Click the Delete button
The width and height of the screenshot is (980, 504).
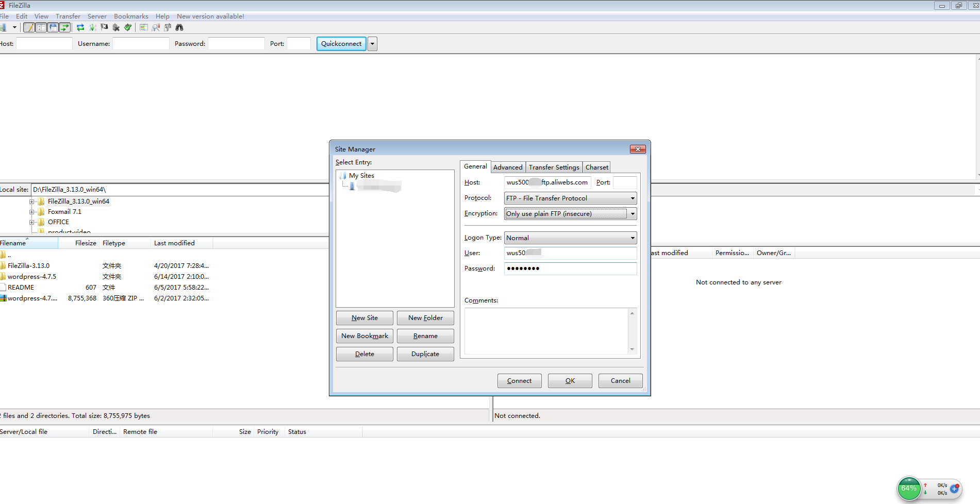[364, 354]
